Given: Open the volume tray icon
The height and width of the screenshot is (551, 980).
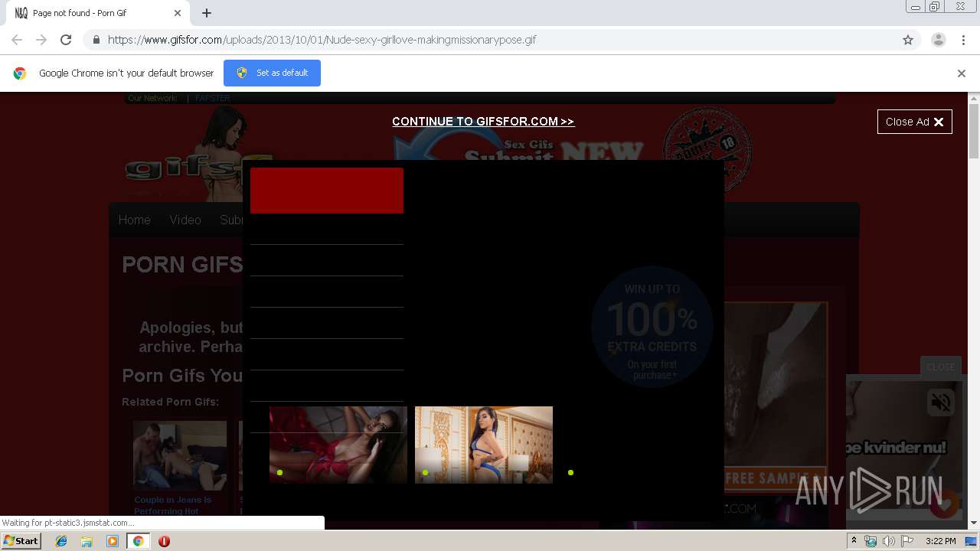Looking at the screenshot, I should point(888,541).
